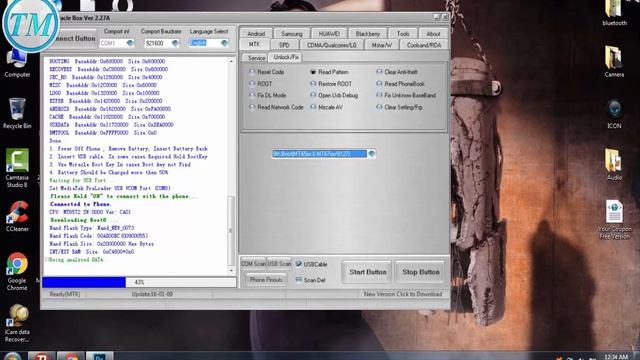
Task: Open the Audio folder icon
Action: [x=614, y=164]
